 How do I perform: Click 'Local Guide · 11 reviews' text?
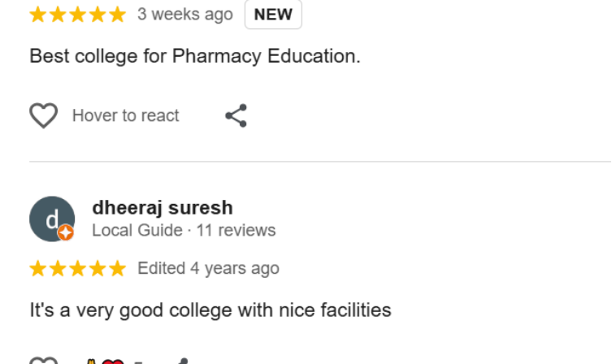point(184,230)
